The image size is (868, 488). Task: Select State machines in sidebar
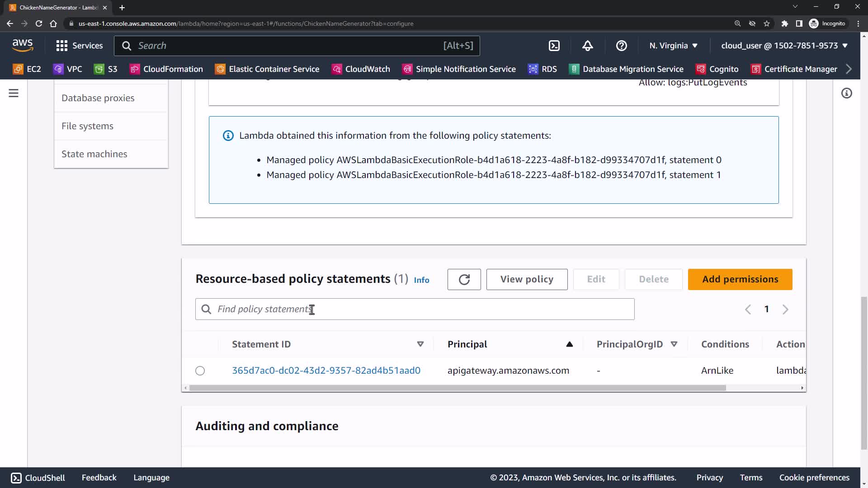(94, 154)
